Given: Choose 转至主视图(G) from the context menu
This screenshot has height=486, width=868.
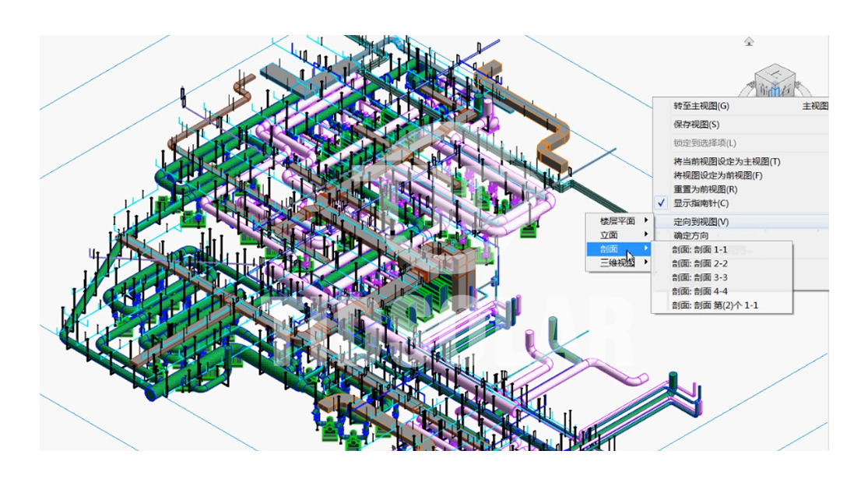Looking at the screenshot, I should point(701,106).
